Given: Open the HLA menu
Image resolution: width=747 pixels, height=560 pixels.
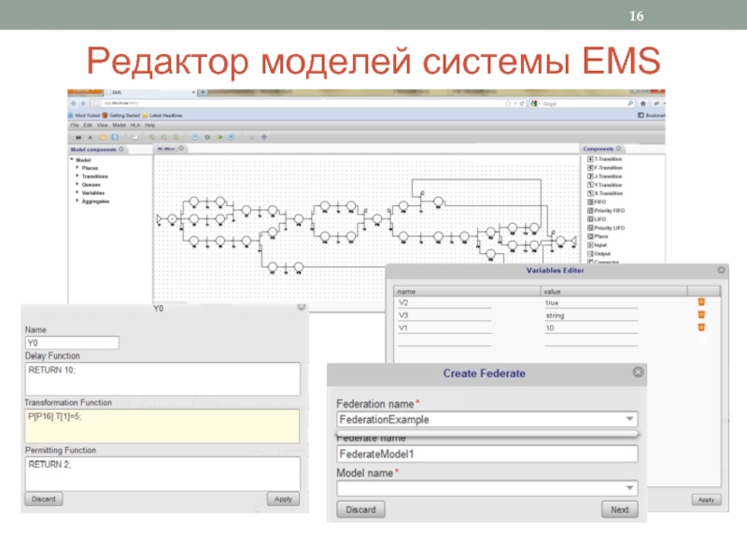Looking at the screenshot, I should 135,125.
